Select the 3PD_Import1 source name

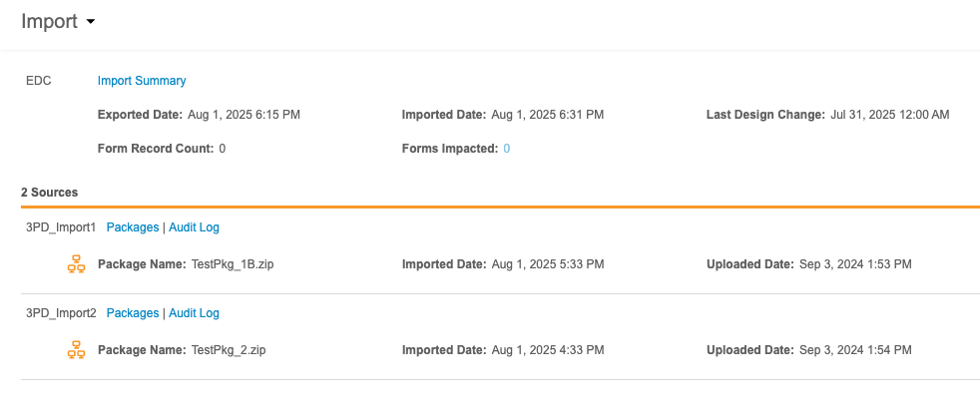pyautogui.click(x=61, y=227)
